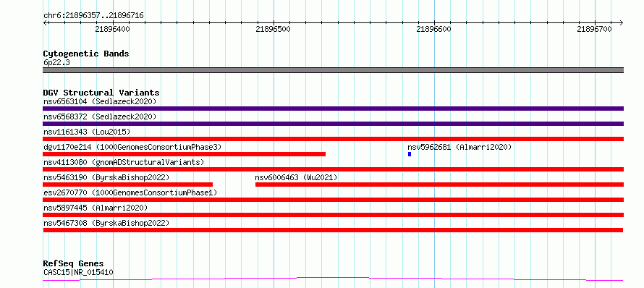Image resolution: width=644 pixels, height=288 pixels.
Task: Click ruler position 21896500
Action: (273, 29)
